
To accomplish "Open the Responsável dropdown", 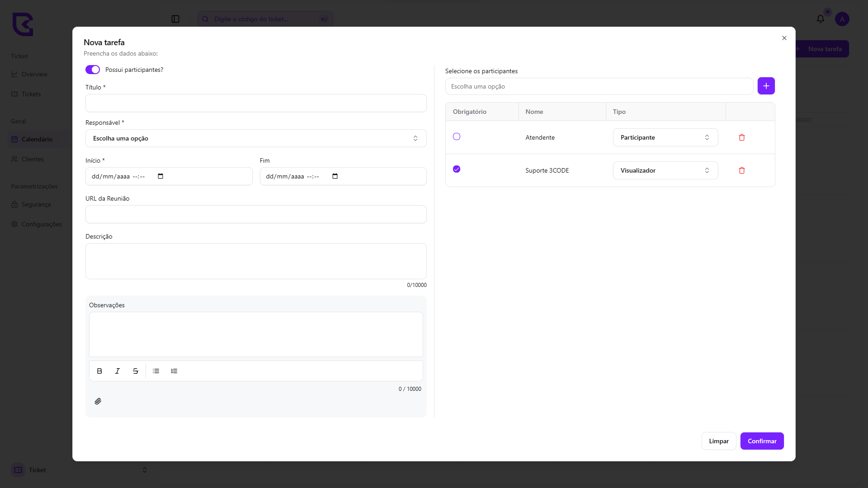I will tap(255, 138).
